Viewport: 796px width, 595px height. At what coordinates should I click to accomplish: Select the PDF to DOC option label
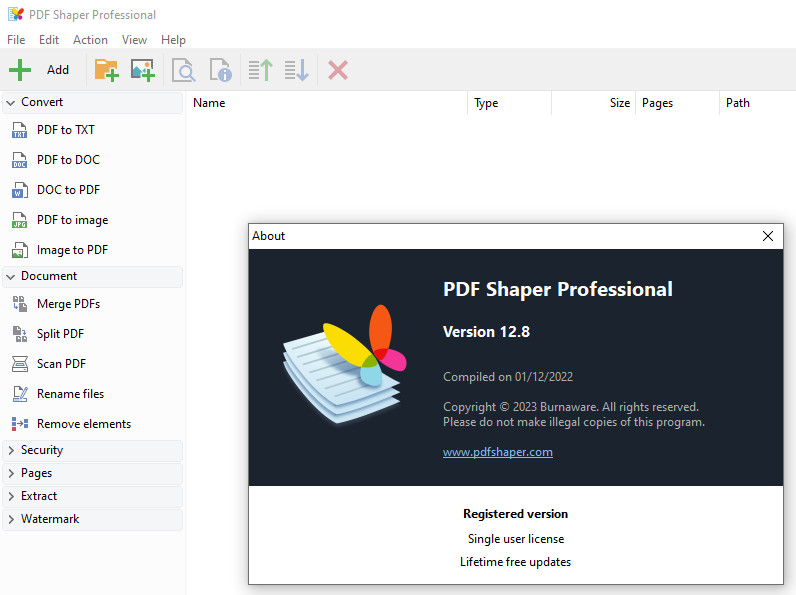click(x=68, y=160)
